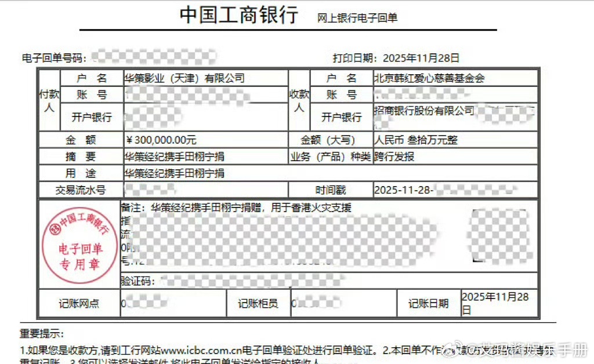Click the 网上银行电子回单 subtitle
This screenshot has height=364, width=594.
(357, 18)
